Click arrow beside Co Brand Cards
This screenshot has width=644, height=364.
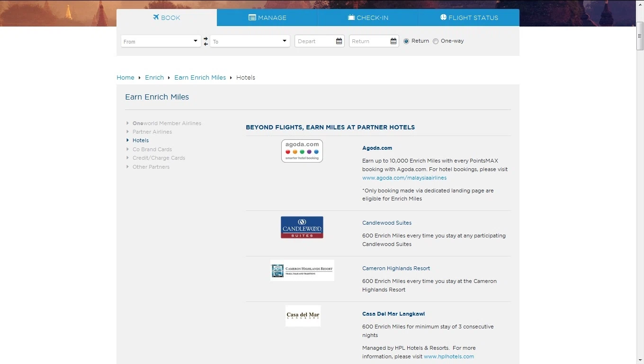point(128,149)
